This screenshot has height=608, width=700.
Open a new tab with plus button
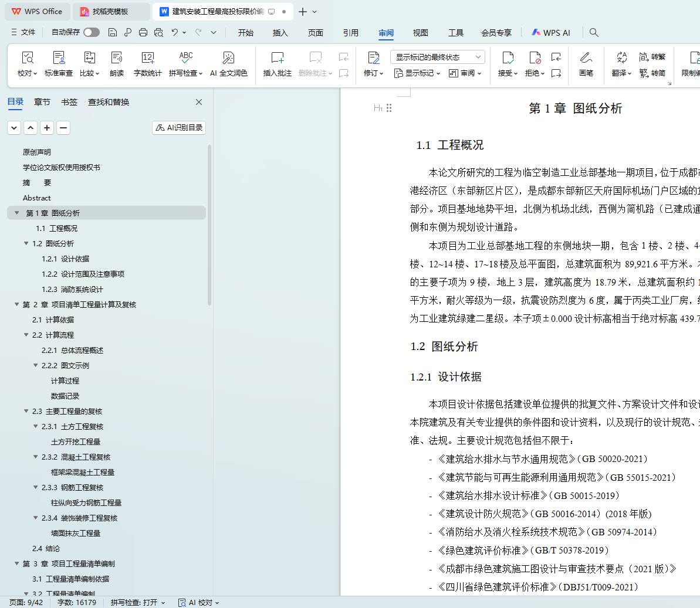click(x=303, y=12)
